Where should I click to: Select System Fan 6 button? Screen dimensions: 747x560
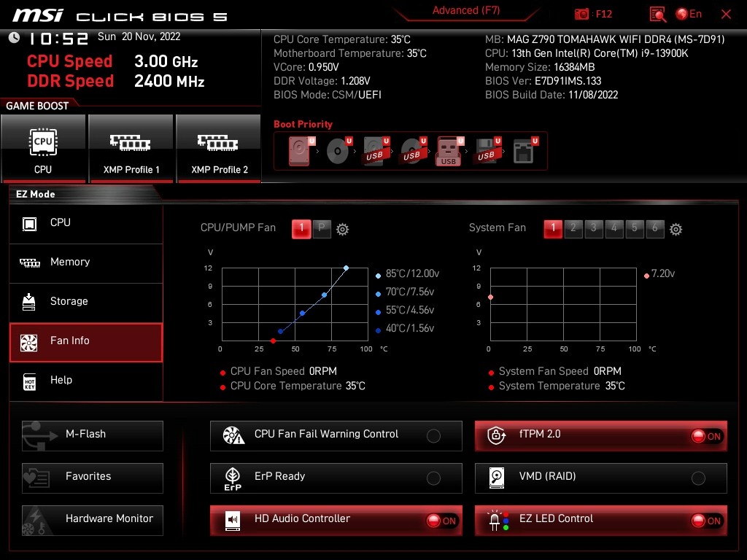[655, 228]
